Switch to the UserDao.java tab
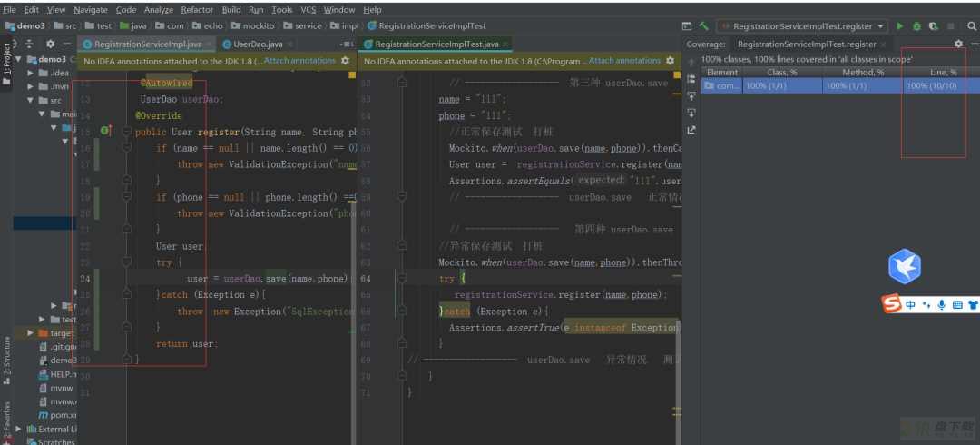 click(x=258, y=44)
